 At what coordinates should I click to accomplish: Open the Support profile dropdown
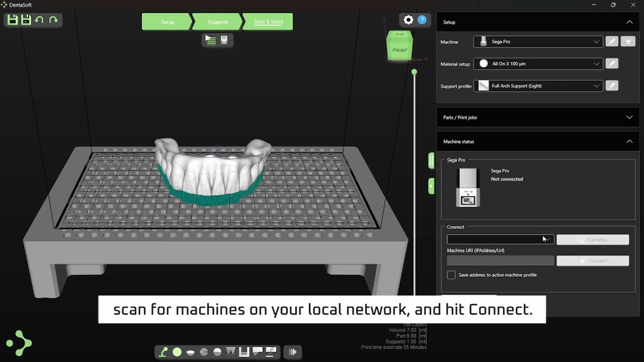click(x=538, y=86)
